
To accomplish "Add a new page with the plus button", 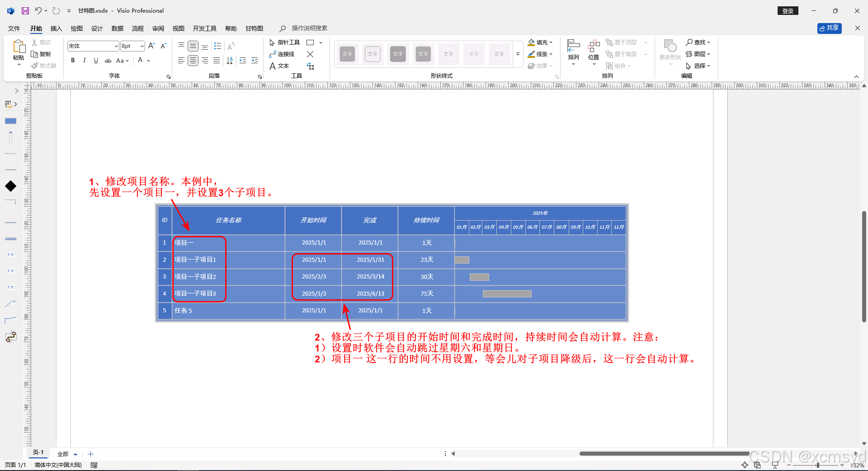I will pyautogui.click(x=90, y=454).
